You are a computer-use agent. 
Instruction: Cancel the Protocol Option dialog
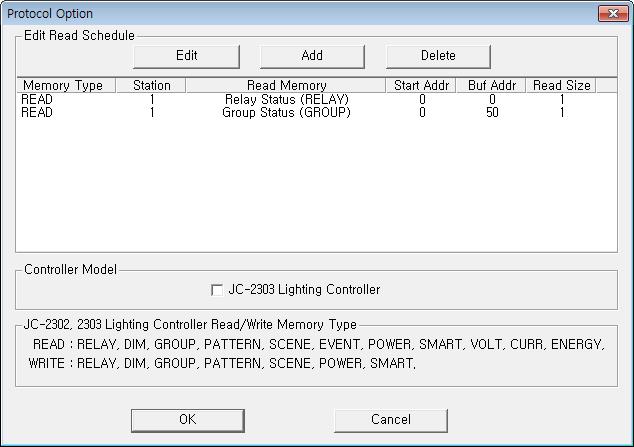[x=390, y=419]
